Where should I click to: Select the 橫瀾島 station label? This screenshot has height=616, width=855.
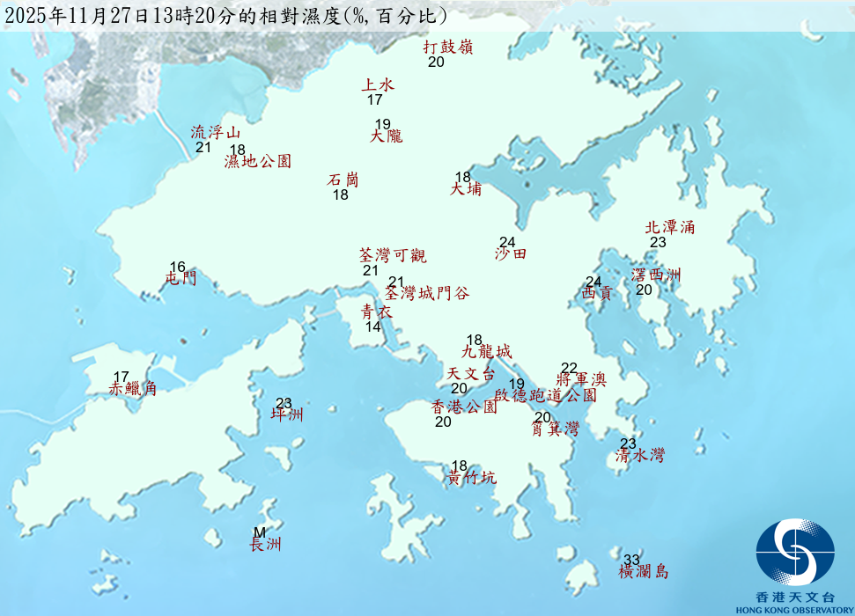pos(644,572)
